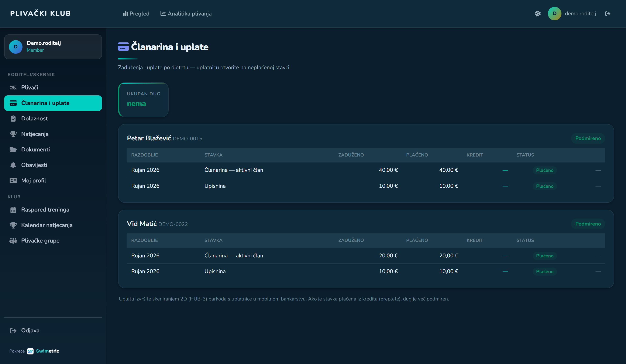
Task: Select the Članarina i uplate sidebar item
Action: (x=53, y=103)
